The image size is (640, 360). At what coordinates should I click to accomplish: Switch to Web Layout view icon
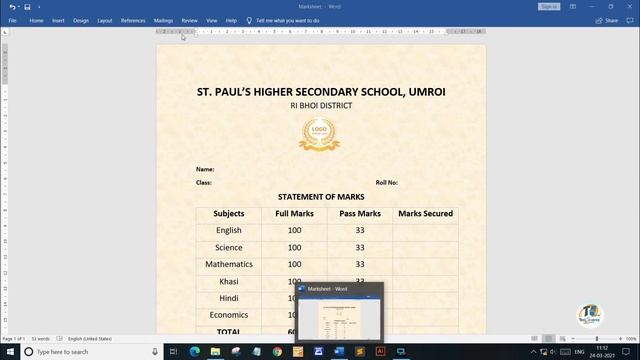pos(562,339)
